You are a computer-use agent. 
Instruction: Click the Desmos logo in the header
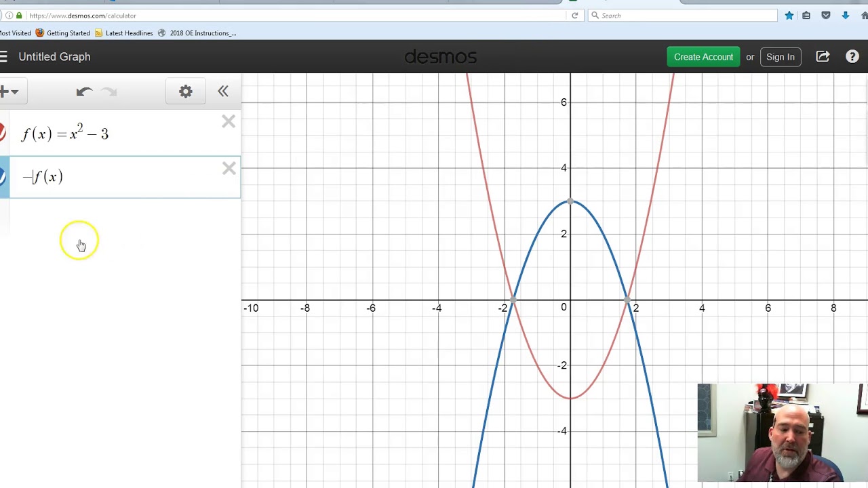click(441, 57)
